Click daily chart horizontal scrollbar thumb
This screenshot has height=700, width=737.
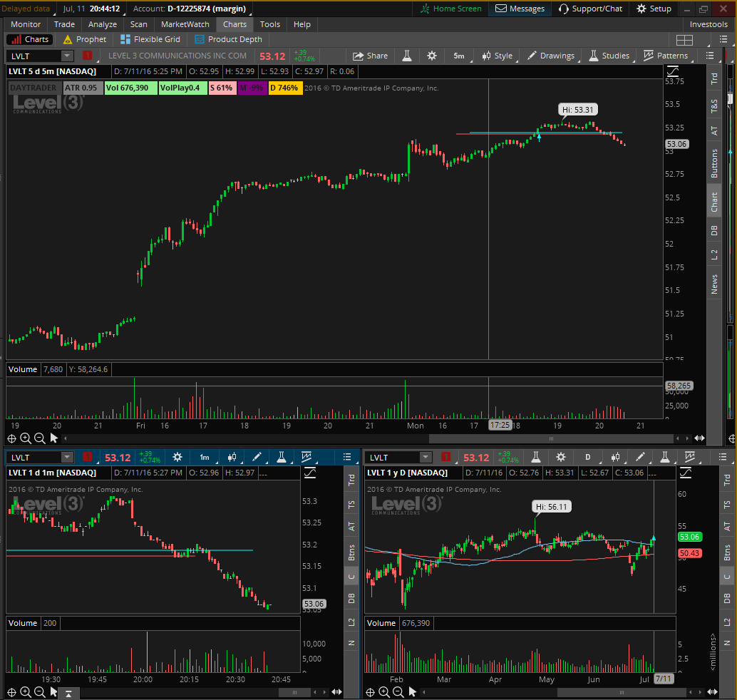(x=622, y=692)
